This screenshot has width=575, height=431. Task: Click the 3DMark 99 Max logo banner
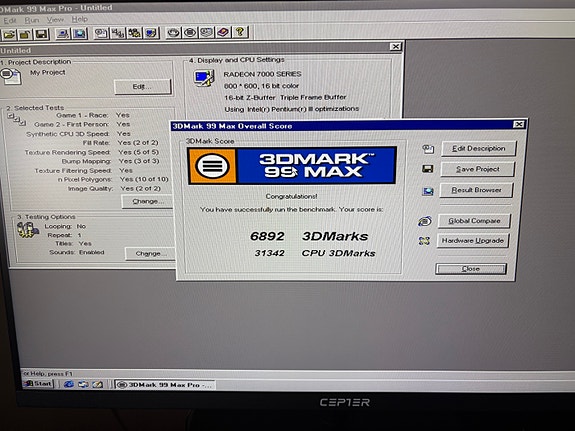[292, 165]
